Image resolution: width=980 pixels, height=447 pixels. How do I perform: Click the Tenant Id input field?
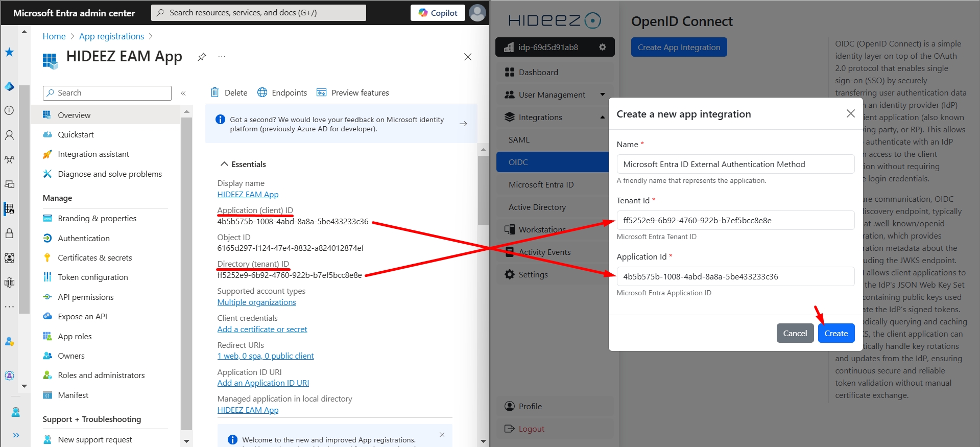pos(735,220)
